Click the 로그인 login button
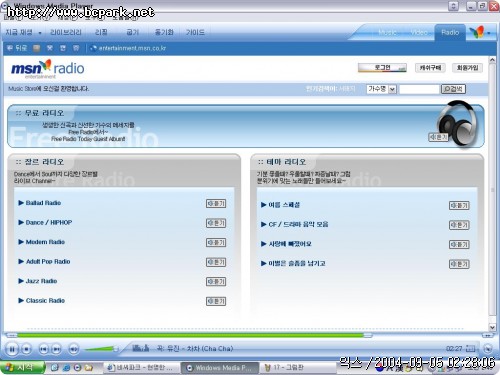Screen dimensions: 500x375 coord(382,68)
